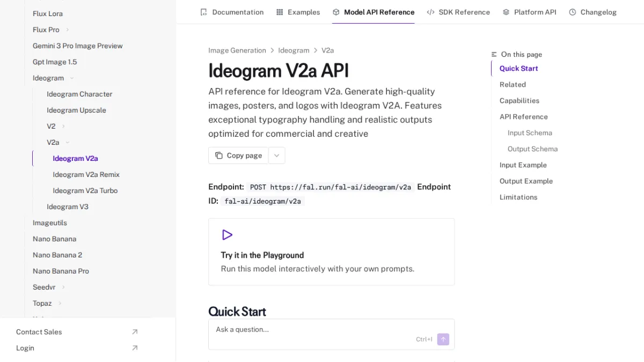
Task: Click the V2a breadcrumb
Action: point(327,50)
